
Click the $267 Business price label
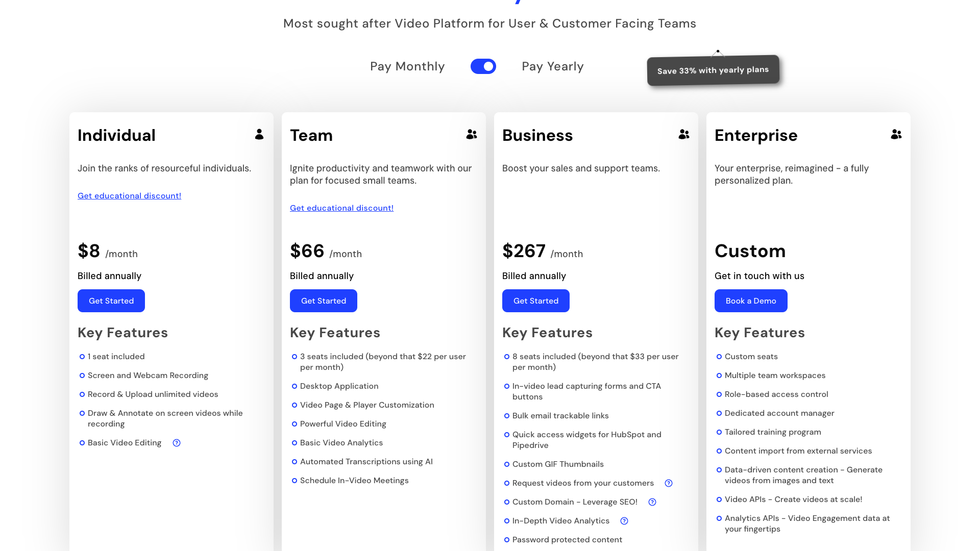524,251
